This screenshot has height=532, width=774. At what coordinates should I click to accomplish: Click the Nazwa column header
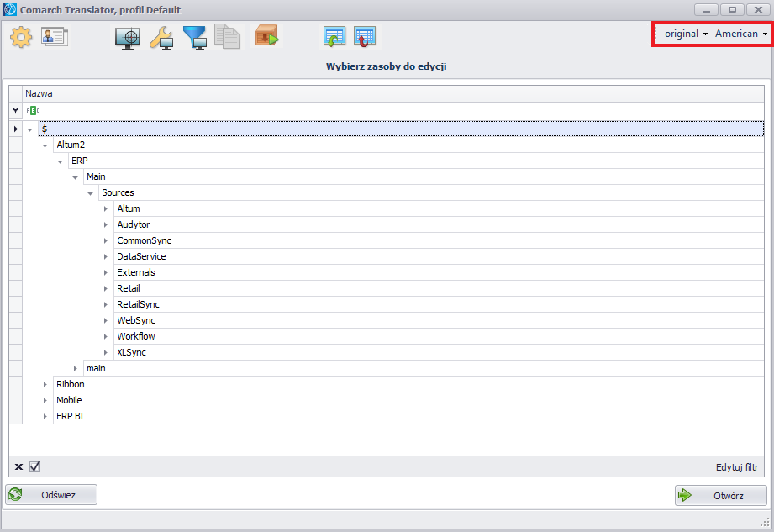pos(393,93)
